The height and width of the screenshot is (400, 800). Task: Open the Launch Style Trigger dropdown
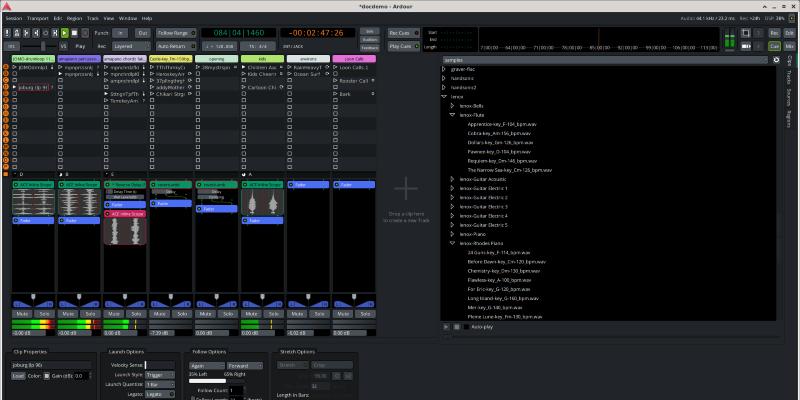[159, 375]
